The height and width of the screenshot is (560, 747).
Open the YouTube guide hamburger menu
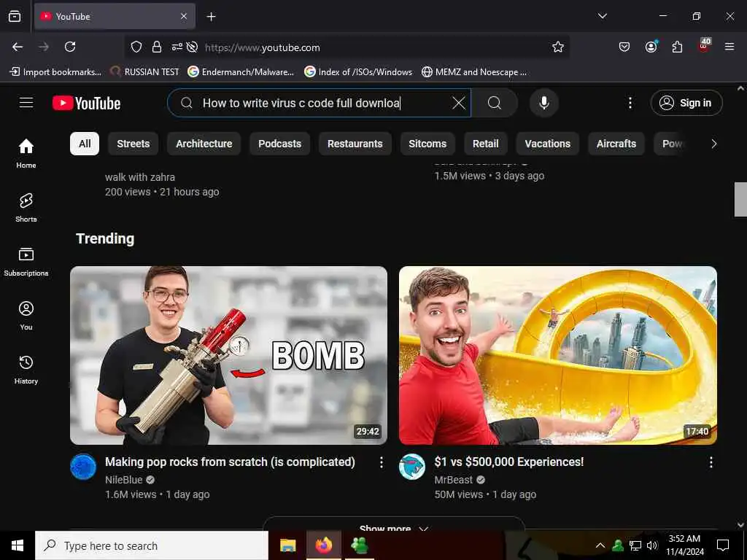(26, 103)
